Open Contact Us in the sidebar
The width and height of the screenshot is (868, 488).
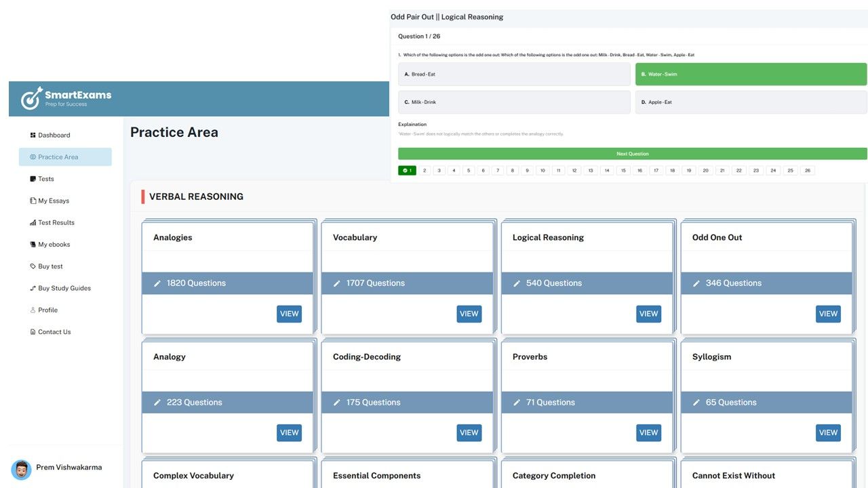pyautogui.click(x=54, y=332)
